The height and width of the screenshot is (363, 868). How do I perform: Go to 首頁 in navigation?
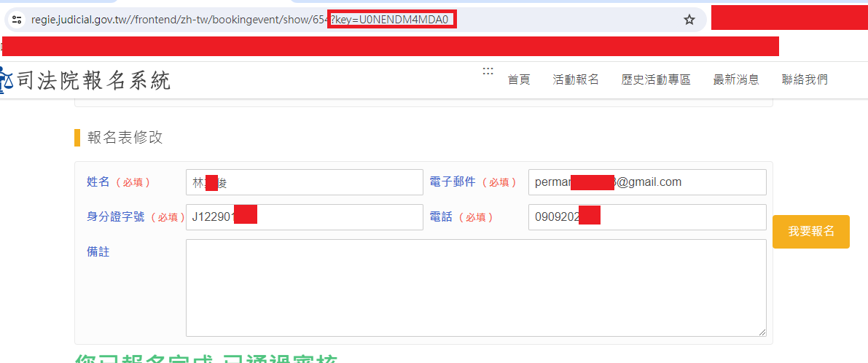[519, 79]
